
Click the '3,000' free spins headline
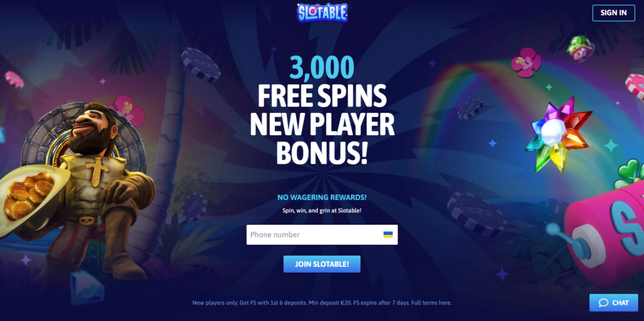tap(322, 68)
